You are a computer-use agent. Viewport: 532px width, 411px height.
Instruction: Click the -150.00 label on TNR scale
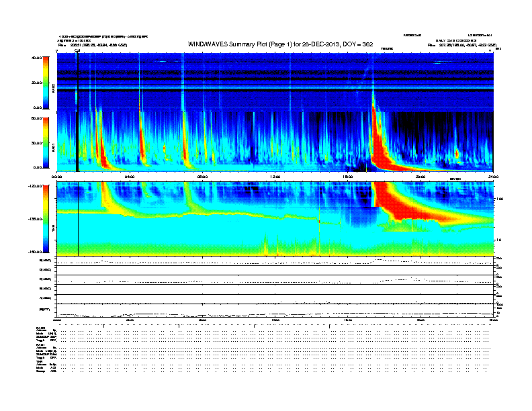(36, 252)
